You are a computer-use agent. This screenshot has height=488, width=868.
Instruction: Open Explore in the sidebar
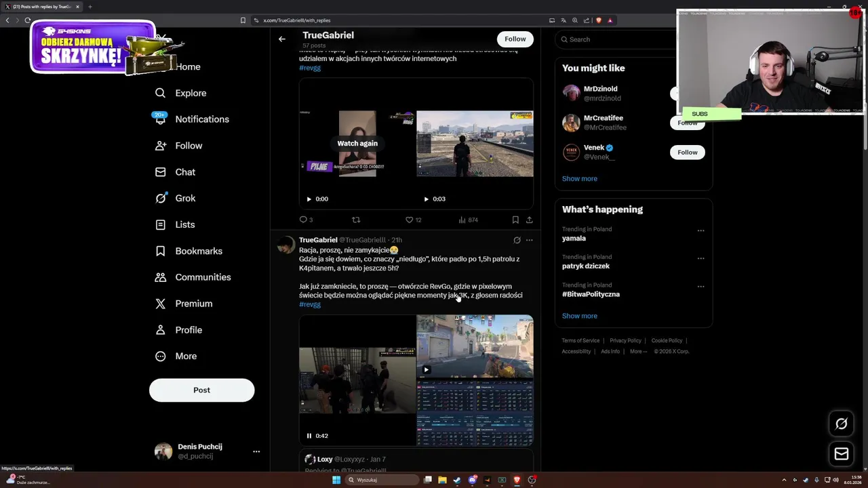tap(180, 93)
